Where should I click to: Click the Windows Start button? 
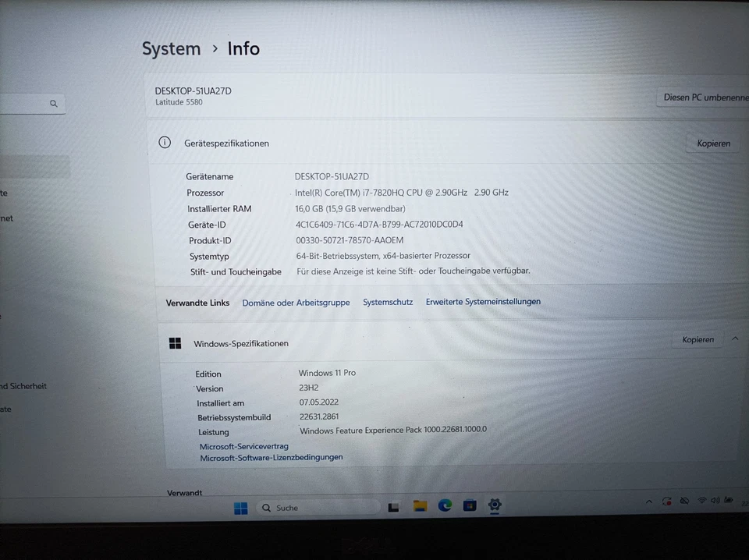241,507
